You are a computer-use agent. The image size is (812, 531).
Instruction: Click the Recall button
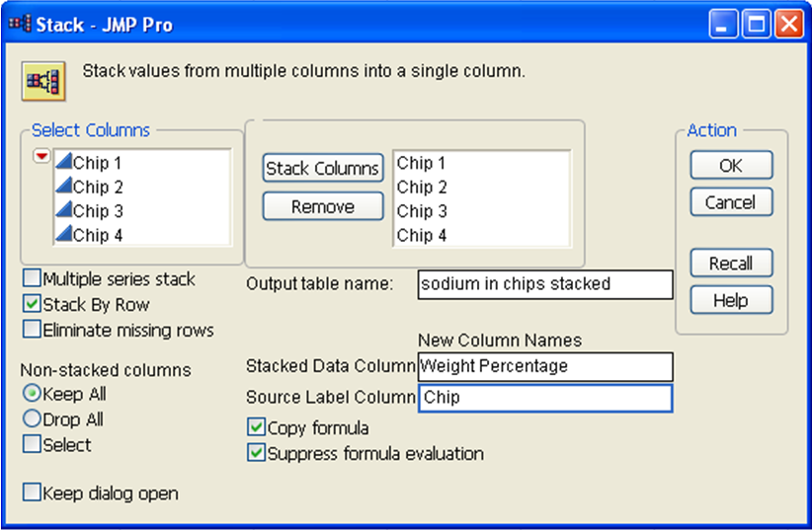coord(731,264)
